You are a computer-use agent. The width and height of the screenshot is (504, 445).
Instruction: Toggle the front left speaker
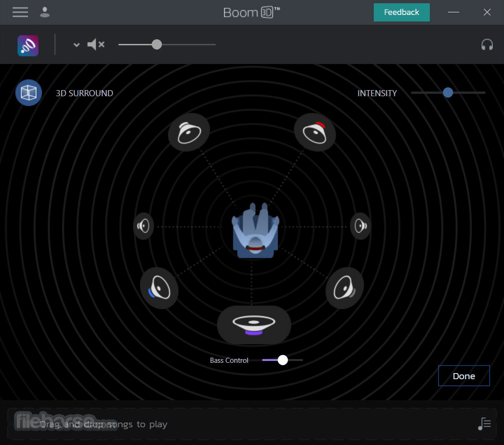click(189, 132)
